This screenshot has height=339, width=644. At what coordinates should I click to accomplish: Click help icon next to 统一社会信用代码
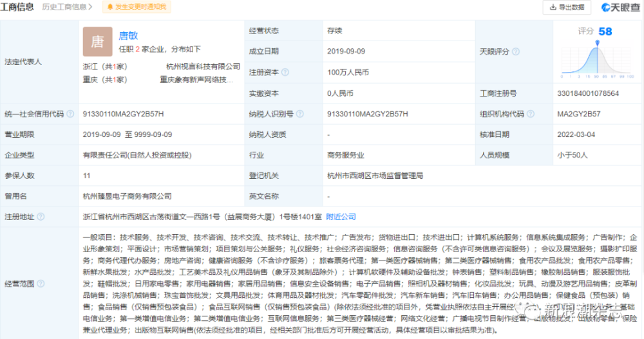70,114
